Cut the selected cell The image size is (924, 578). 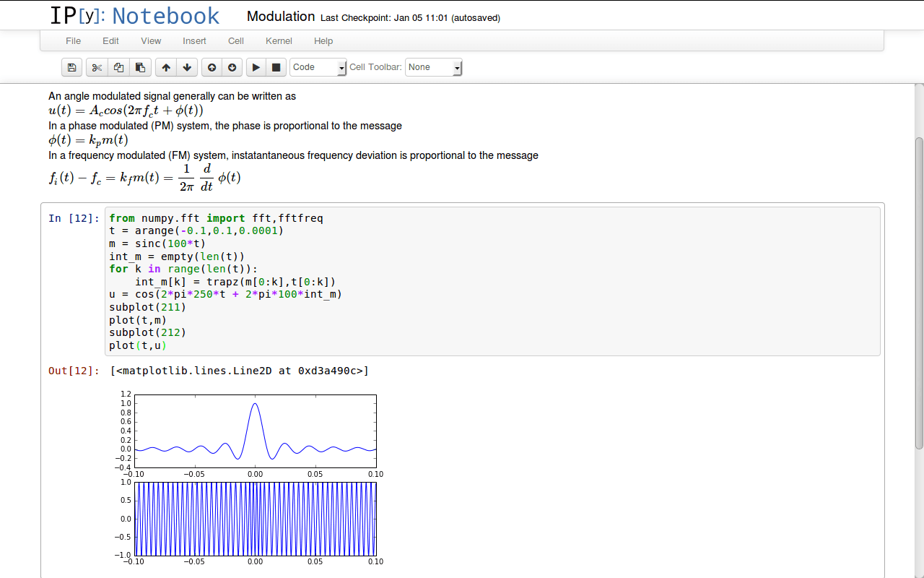pos(96,67)
